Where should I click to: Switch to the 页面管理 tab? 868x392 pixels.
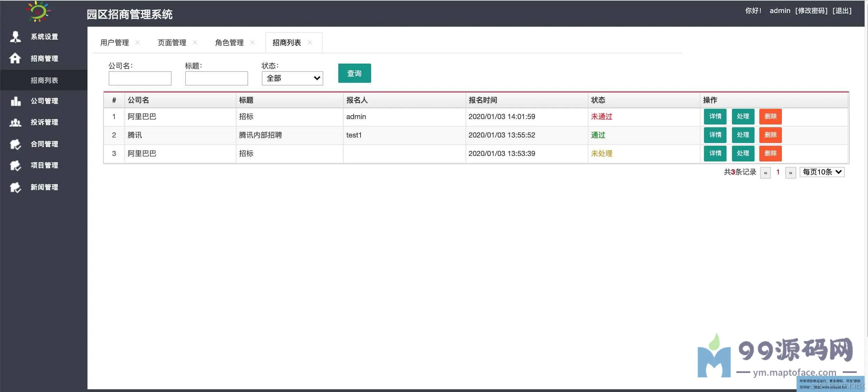pos(172,43)
